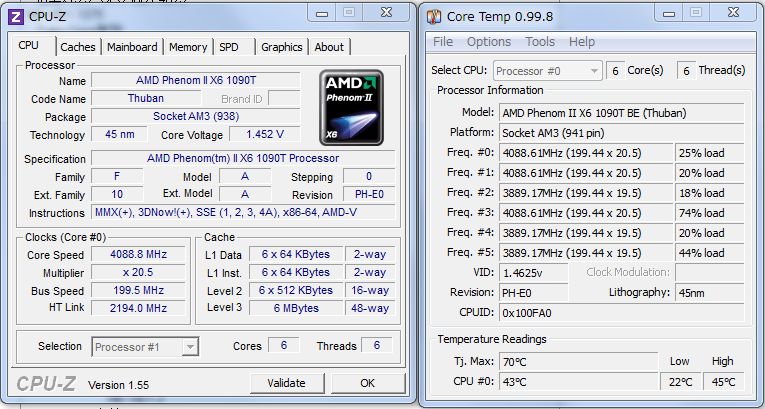Open the Options menu in Core Temp
765x409 pixels.
tap(489, 42)
